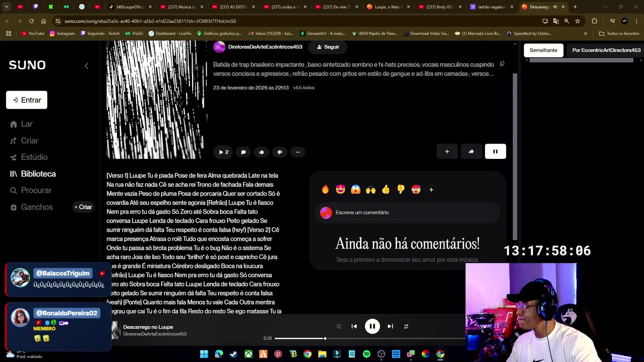Open the three-dots more options menu

(x=298, y=152)
